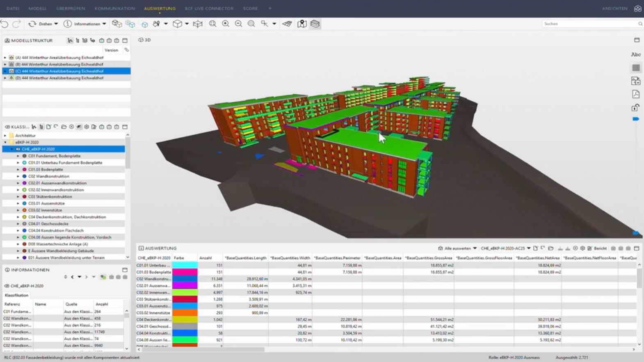Viewport: 644px width, 362px height.
Task: Toggle the eye icon beside CHE_eBKP-H 2020
Action: point(18,149)
